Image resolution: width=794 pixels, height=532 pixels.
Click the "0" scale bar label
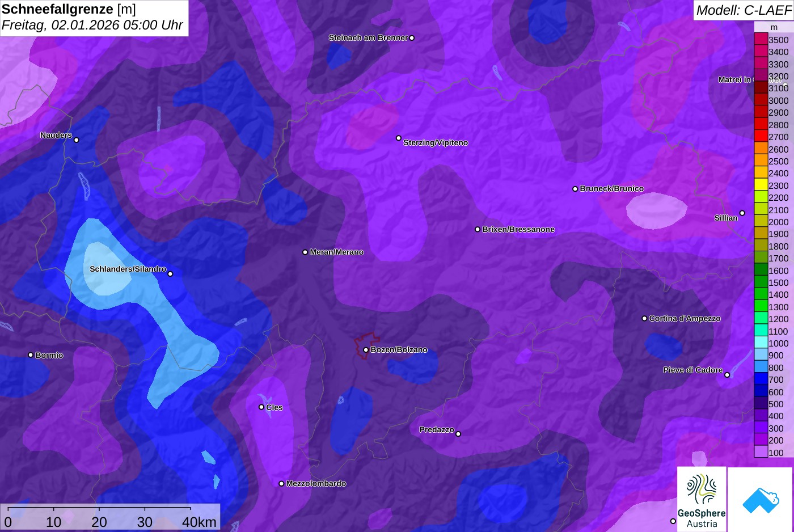click(8, 522)
